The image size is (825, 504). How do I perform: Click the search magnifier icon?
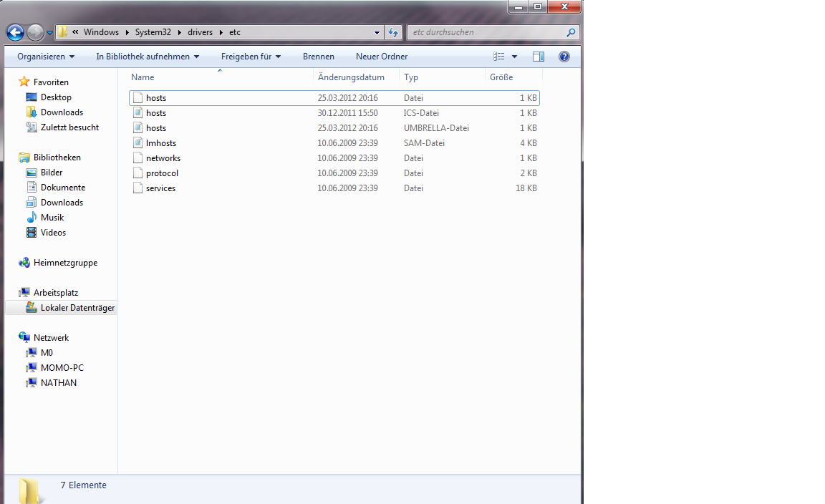571,32
